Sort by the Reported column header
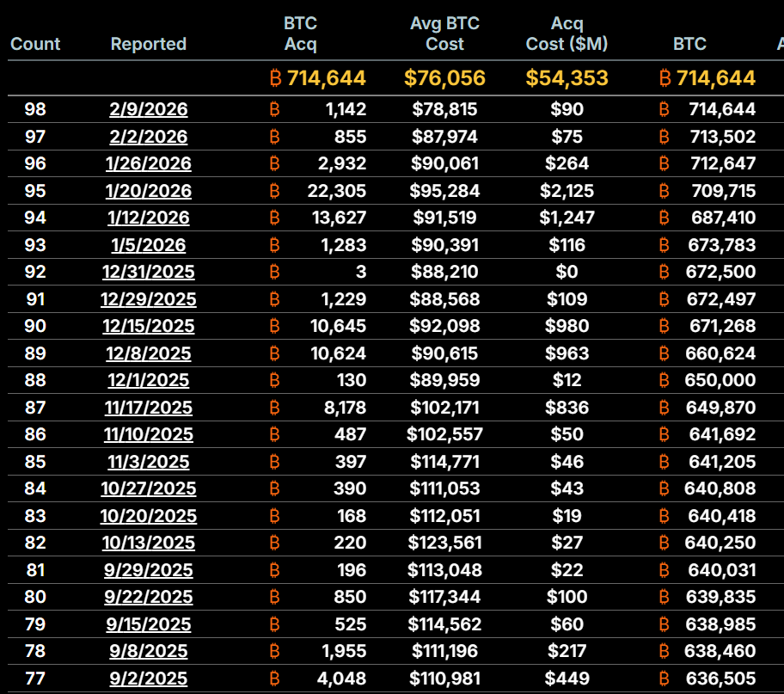This screenshot has width=784, height=694. pos(148,44)
